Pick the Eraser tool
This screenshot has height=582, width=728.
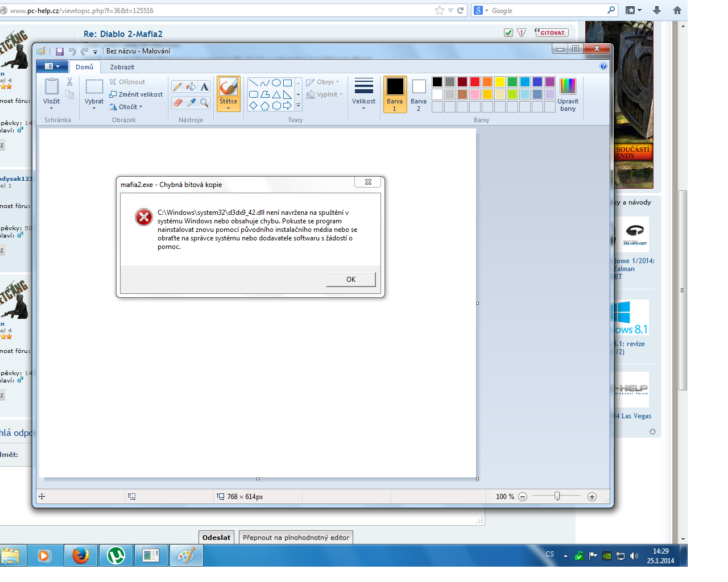[177, 103]
